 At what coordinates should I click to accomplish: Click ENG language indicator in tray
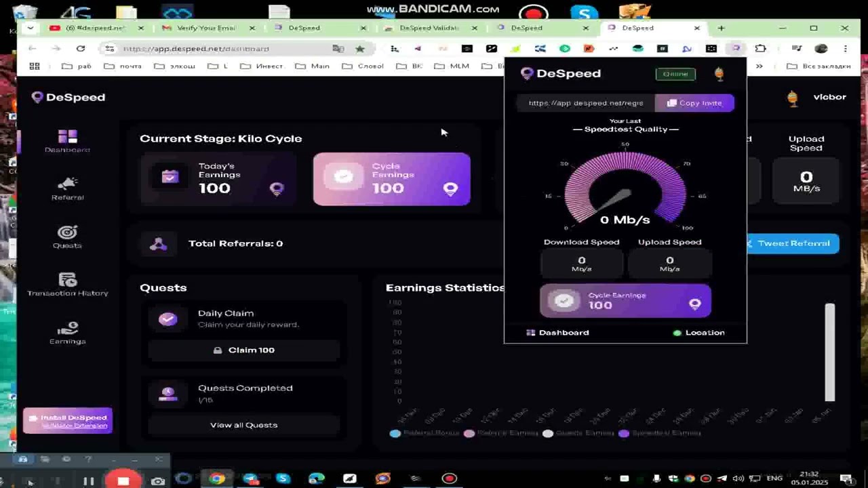(774, 479)
